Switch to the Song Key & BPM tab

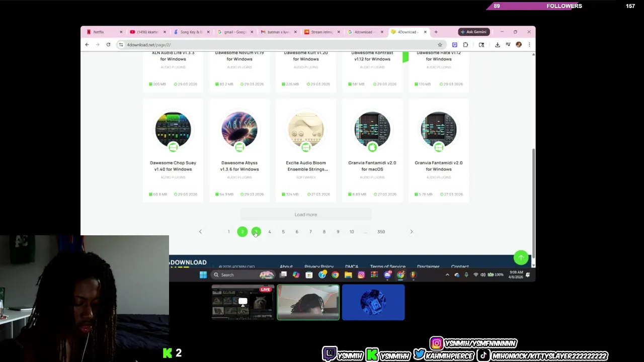point(191,32)
